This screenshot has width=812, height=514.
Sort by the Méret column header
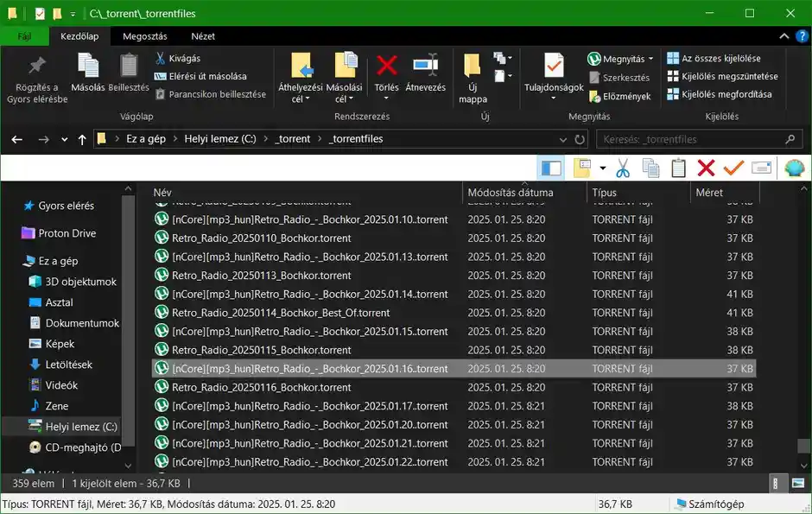pyautogui.click(x=709, y=193)
